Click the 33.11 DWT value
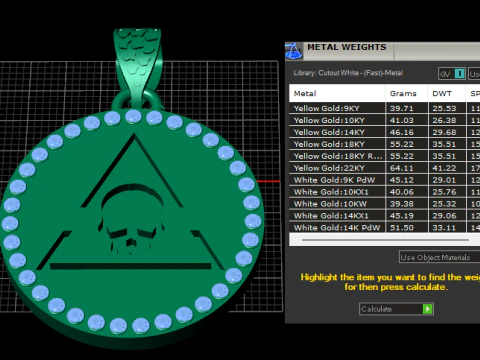 (444, 228)
